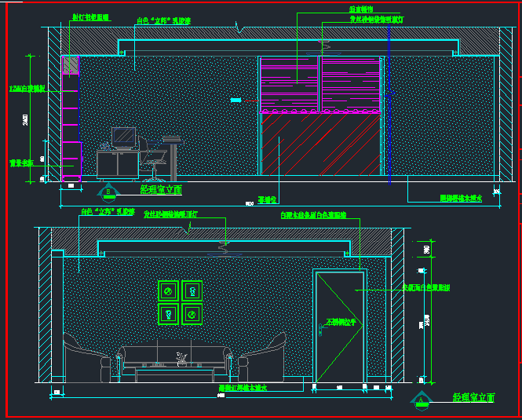Select the ceiling pendant lamp in upper elevation
This screenshot has height=420, width=522.
tap(323, 48)
